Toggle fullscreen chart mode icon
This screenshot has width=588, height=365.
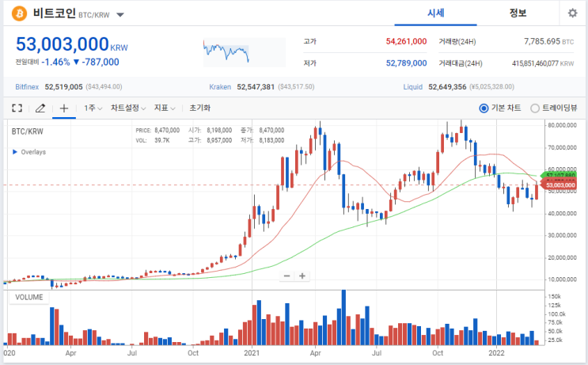17,108
